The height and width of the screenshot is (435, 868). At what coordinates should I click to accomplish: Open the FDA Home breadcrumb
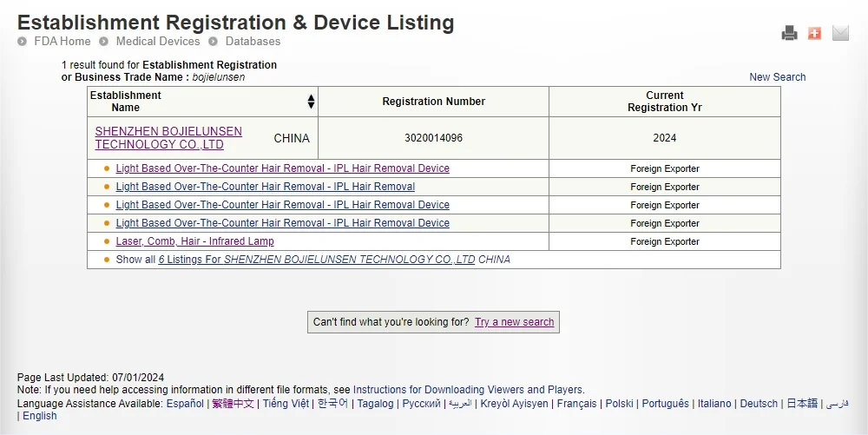62,42
